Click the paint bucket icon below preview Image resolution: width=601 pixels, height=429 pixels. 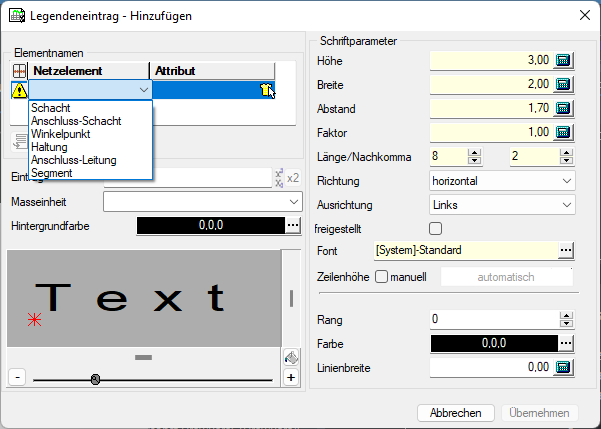tap(290, 357)
